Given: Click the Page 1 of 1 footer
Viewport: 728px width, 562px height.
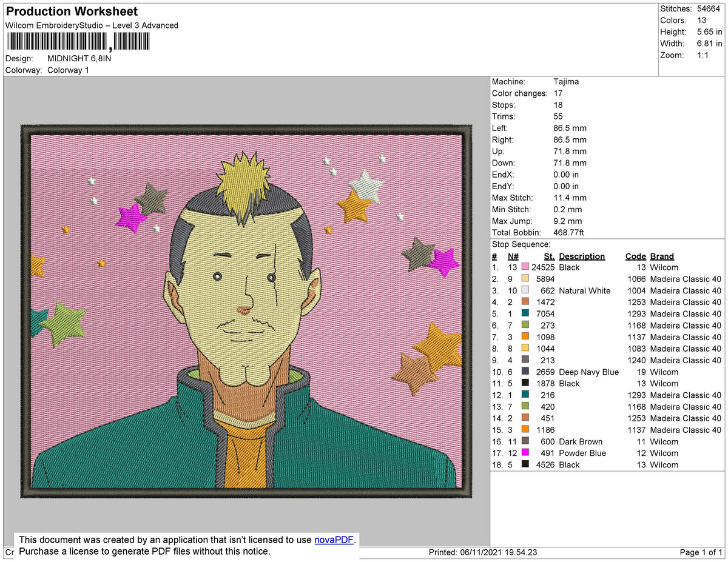Looking at the screenshot, I should (x=701, y=552).
